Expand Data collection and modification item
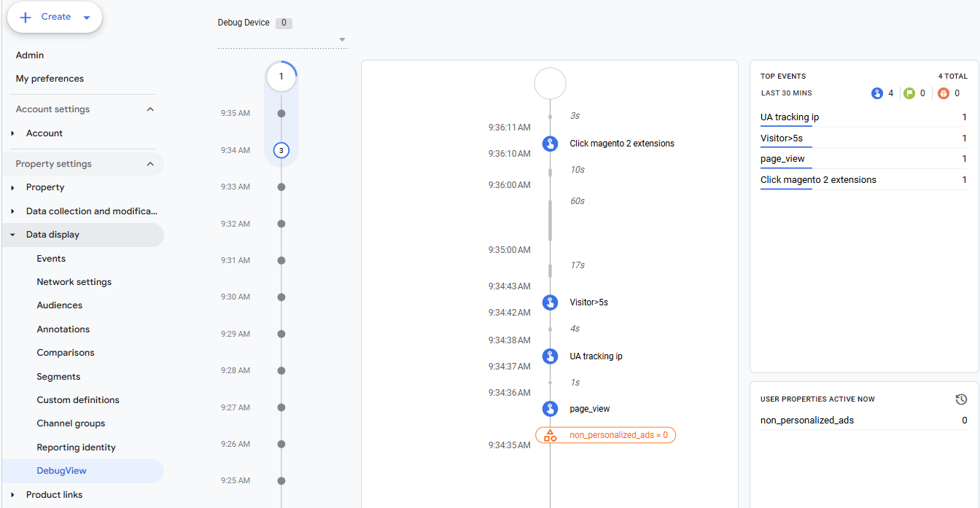 13,211
